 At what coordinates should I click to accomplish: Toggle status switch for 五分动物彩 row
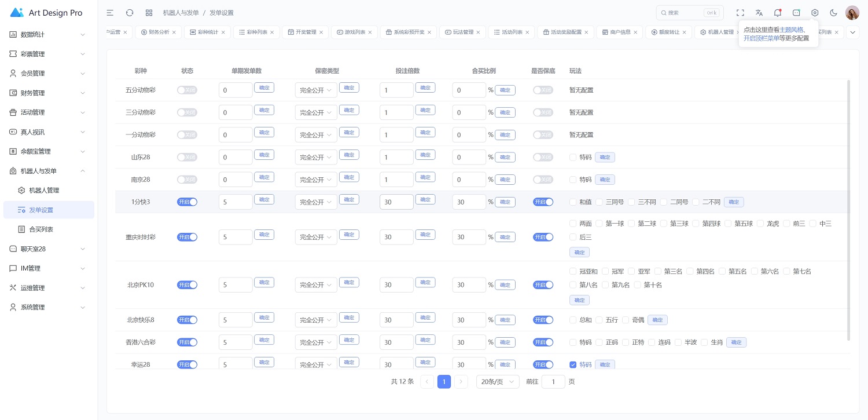pos(187,90)
